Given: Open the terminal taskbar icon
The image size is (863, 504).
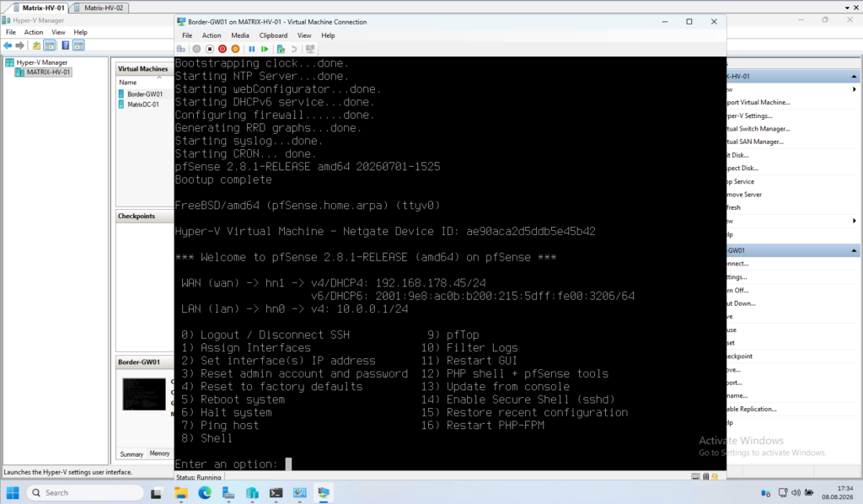Looking at the screenshot, I should (x=276, y=493).
